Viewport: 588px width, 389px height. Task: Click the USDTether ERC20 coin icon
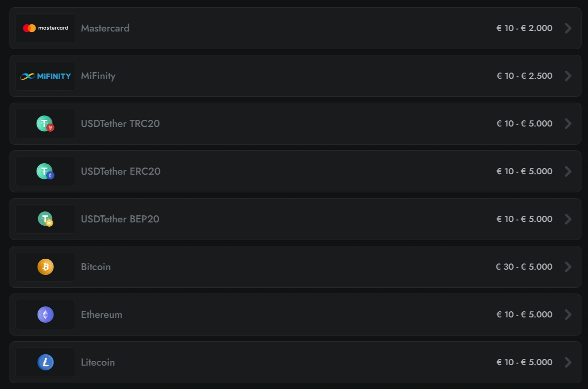click(45, 171)
